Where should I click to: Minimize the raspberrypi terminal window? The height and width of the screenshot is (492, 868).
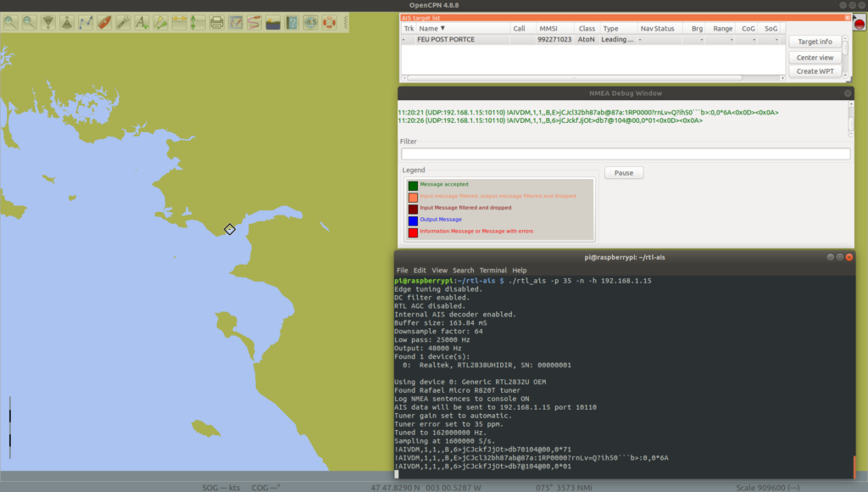[831, 257]
